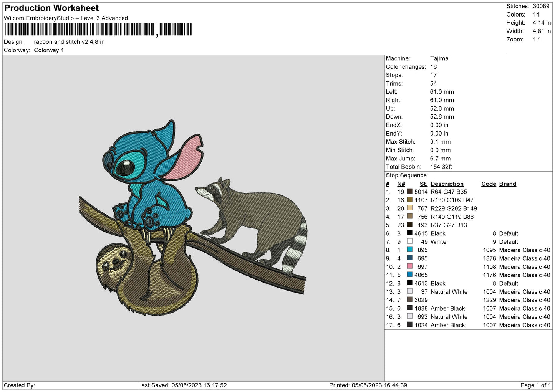Click the 'Created By:' footer label
Image resolution: width=555 pixels, height=392 pixels.
pyautogui.click(x=19, y=385)
